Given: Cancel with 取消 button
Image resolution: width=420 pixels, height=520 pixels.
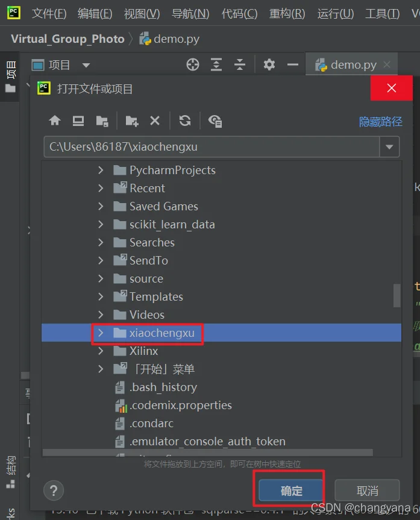Looking at the screenshot, I should [367, 490].
